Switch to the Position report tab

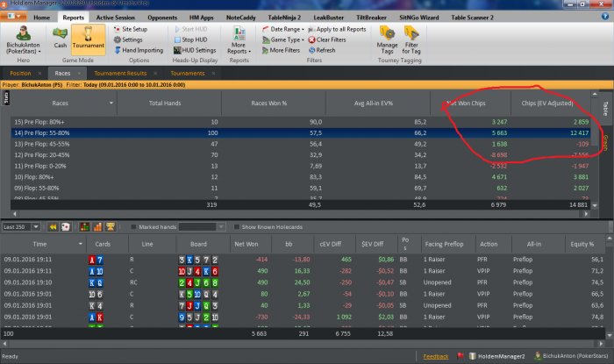[x=20, y=73]
